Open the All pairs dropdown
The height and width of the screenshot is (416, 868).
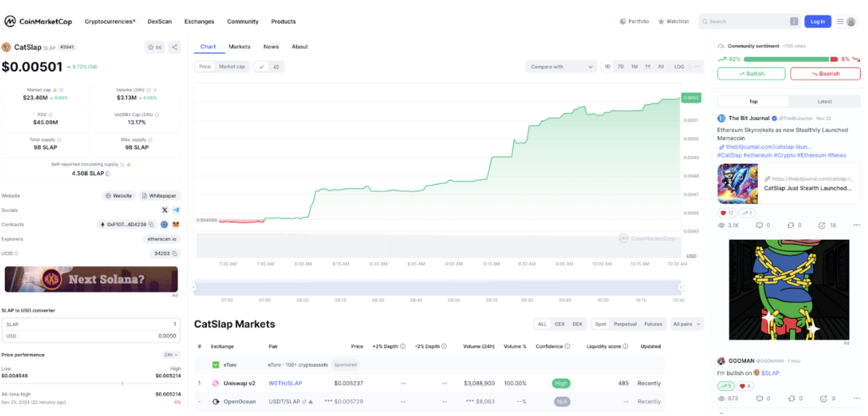pyautogui.click(x=686, y=324)
